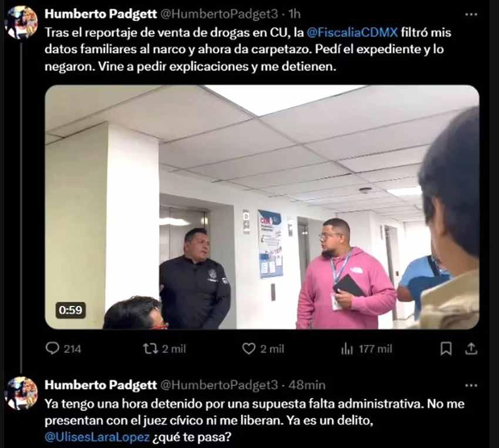Viewport: 499px width, 448px height.
Task: Open Humberto Padgett avatar on first tweet
Action: pyautogui.click(x=22, y=22)
